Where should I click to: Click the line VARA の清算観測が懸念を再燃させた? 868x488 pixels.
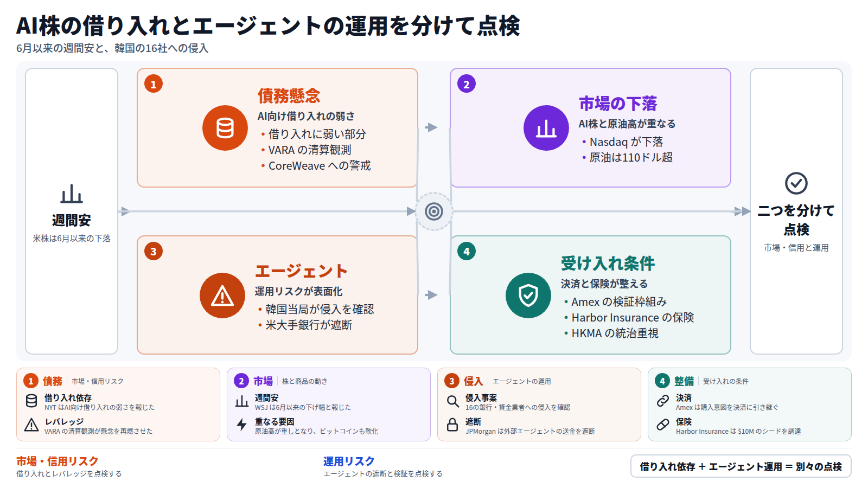(x=98, y=431)
